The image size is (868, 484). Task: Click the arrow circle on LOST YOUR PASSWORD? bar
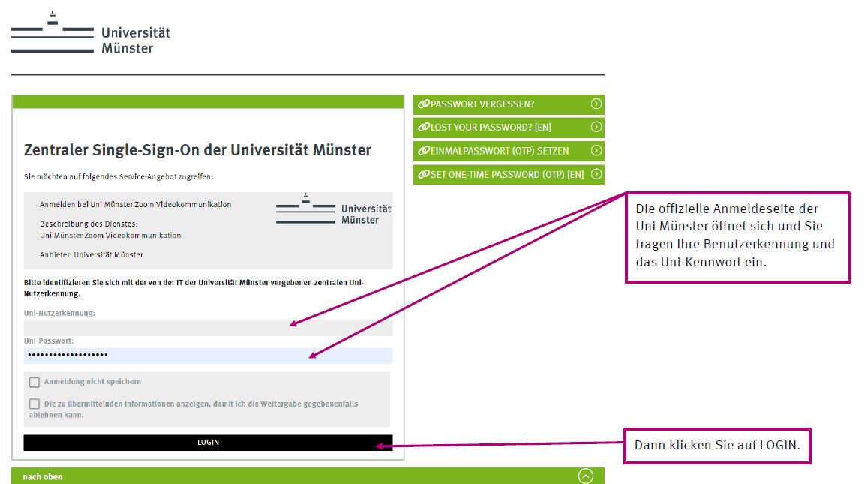point(596,128)
